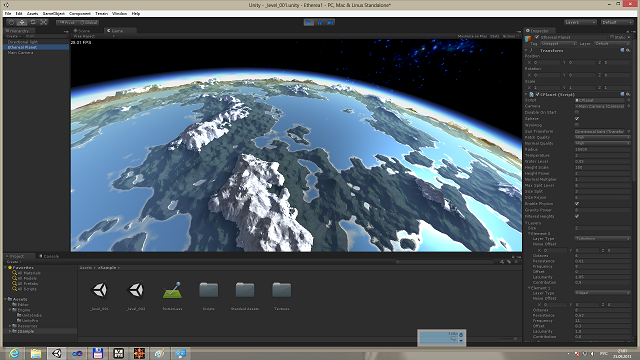
Task: Click the Pause button
Action: [320, 22]
